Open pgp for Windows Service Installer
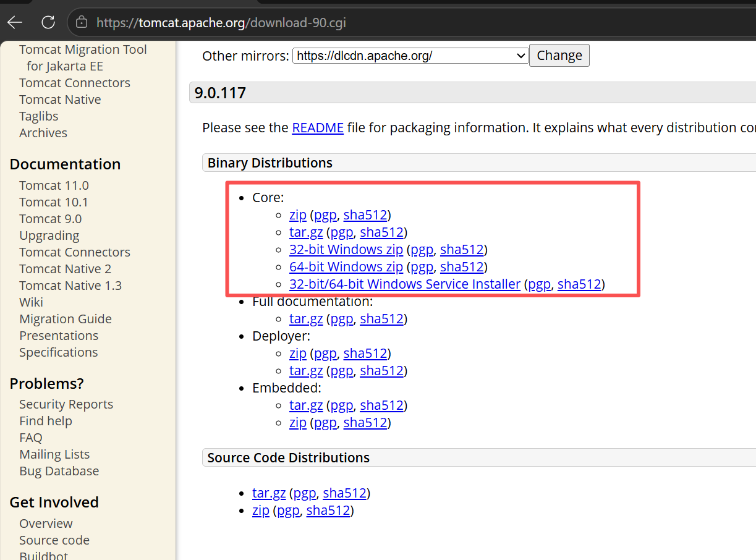This screenshot has width=756, height=560. [540, 284]
